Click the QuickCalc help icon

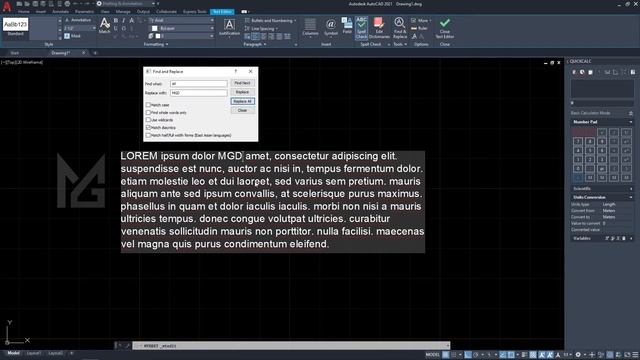click(633, 72)
